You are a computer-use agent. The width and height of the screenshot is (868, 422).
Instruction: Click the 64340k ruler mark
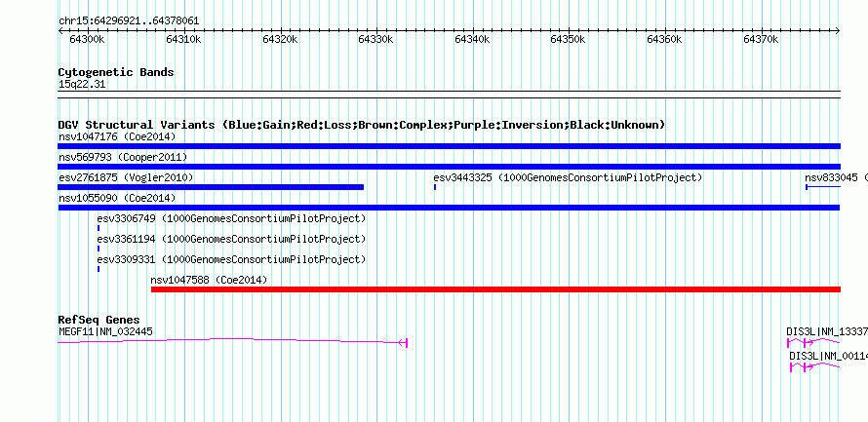click(472, 39)
